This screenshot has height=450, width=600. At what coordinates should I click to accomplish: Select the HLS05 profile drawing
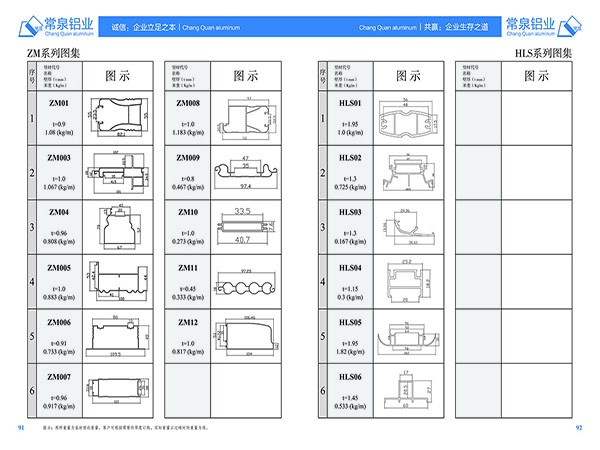click(x=408, y=338)
